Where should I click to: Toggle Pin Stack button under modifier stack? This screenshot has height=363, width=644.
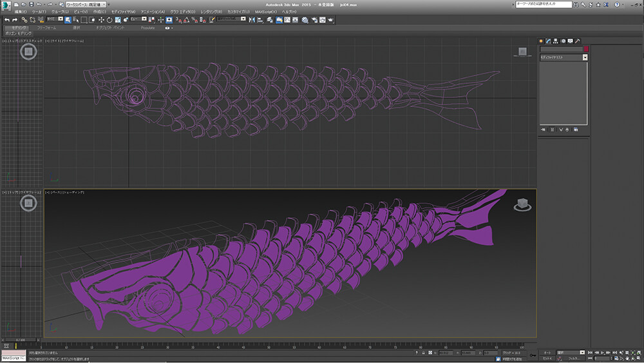543,130
